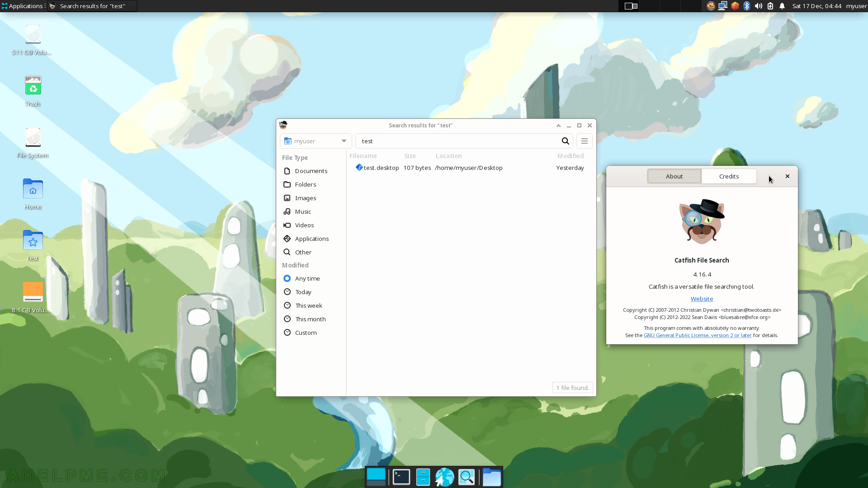Click the Search results taskbar button

click(92, 6)
